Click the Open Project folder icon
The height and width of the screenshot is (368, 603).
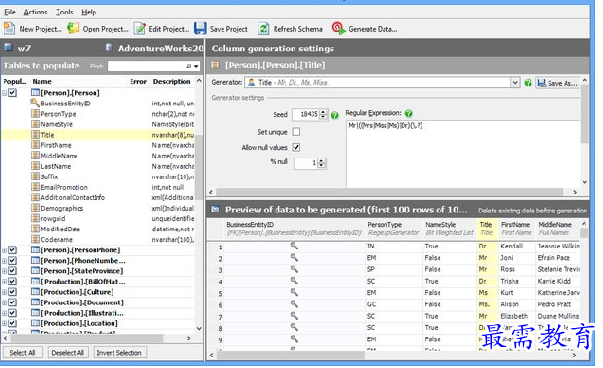click(x=73, y=28)
